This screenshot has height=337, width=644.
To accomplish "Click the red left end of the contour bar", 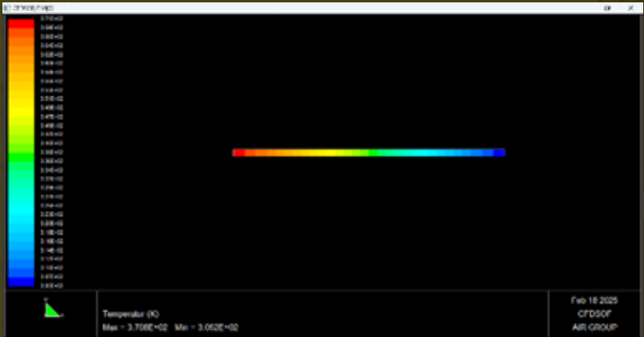I will 238,152.
